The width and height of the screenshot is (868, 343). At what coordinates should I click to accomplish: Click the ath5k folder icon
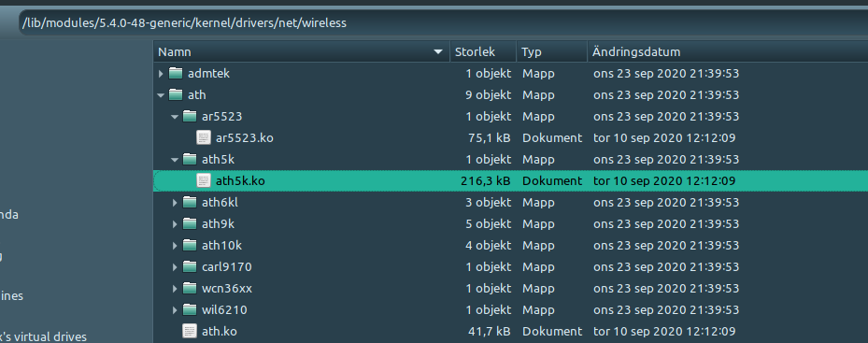pyautogui.click(x=190, y=160)
